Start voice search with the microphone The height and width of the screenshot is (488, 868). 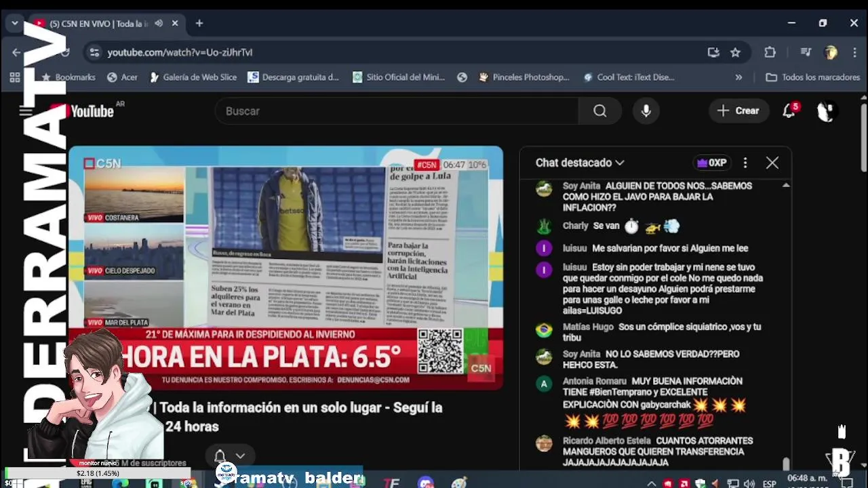click(x=646, y=110)
